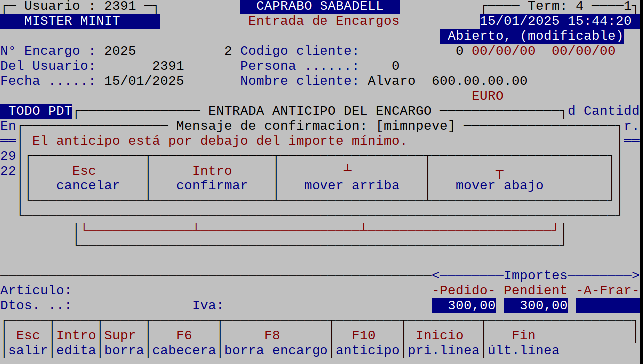Click the MISTER MINIT header banner
Screen dimensions: 643x364
click(x=80, y=21)
